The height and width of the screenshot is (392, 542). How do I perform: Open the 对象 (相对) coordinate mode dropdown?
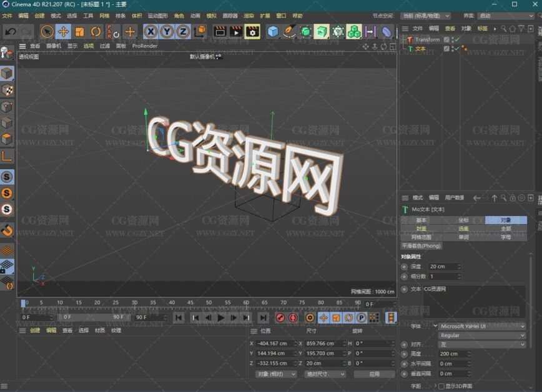(x=276, y=374)
